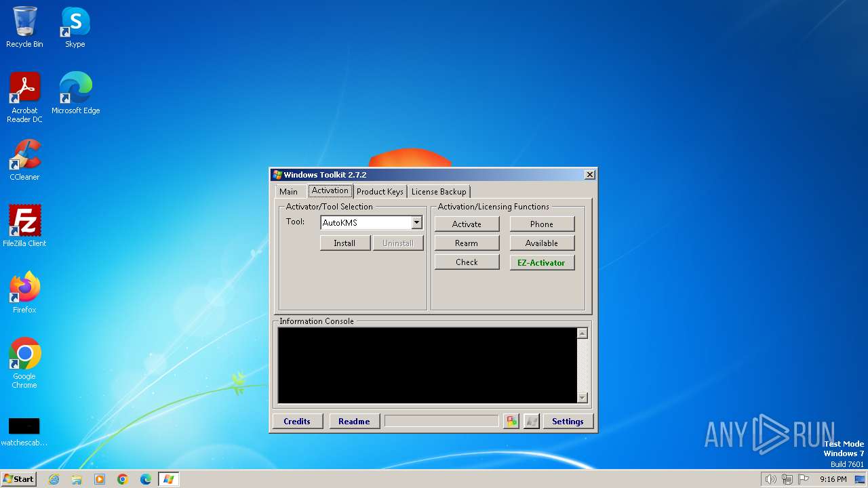Click the Phone activation button
The height and width of the screenshot is (488, 868).
pyautogui.click(x=542, y=224)
